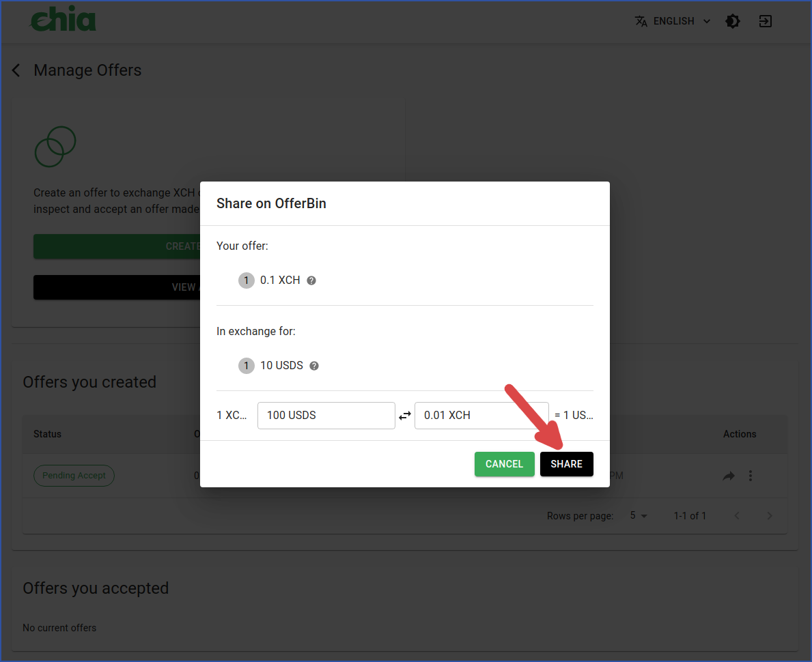The width and height of the screenshot is (812, 662).
Task: Click the help icon next to 0.1 XCH
Action: 311,280
